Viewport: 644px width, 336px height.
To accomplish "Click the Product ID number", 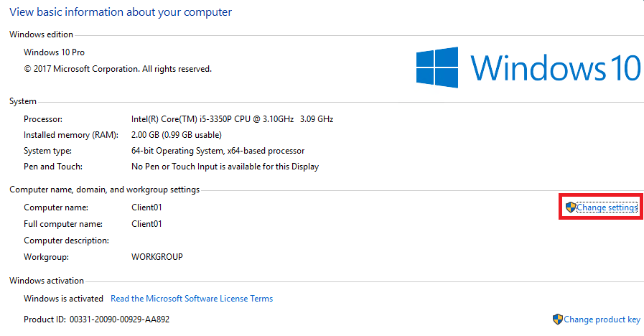I will (119, 319).
